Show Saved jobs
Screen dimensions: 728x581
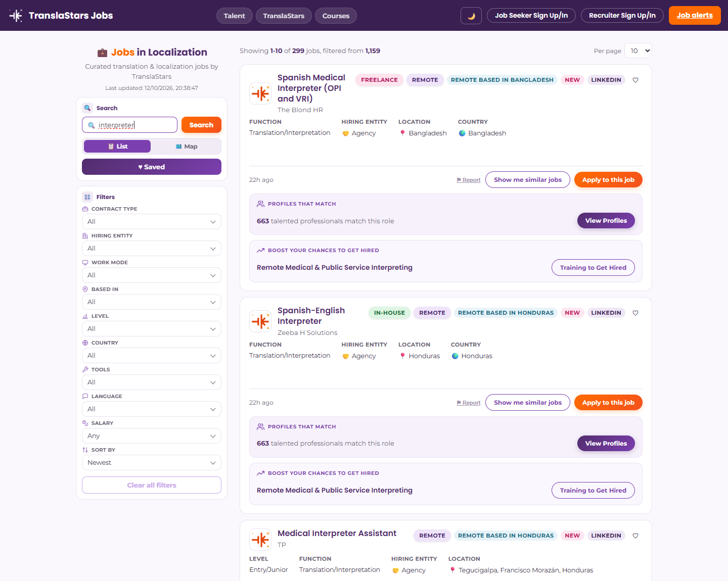(x=152, y=167)
